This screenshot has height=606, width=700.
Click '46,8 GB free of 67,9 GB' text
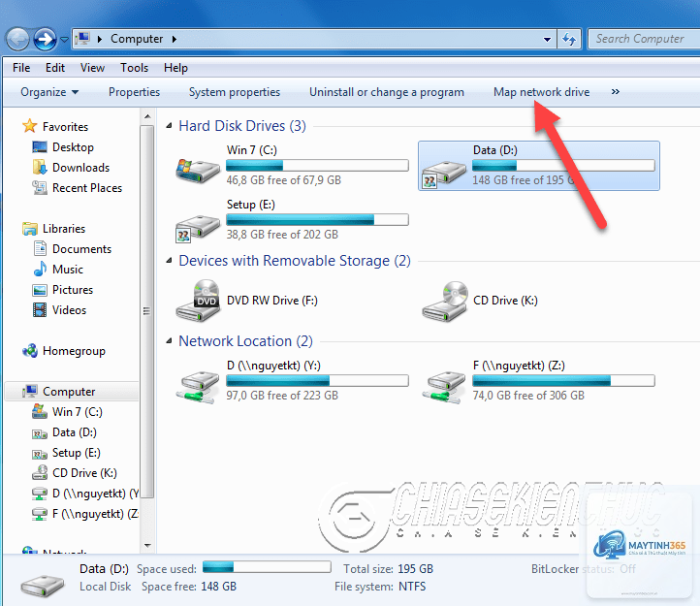click(x=283, y=180)
